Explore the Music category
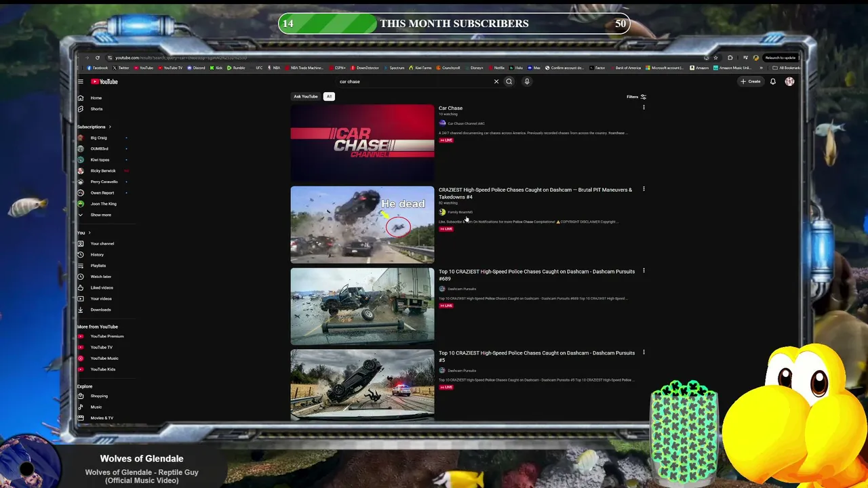 click(x=90, y=407)
